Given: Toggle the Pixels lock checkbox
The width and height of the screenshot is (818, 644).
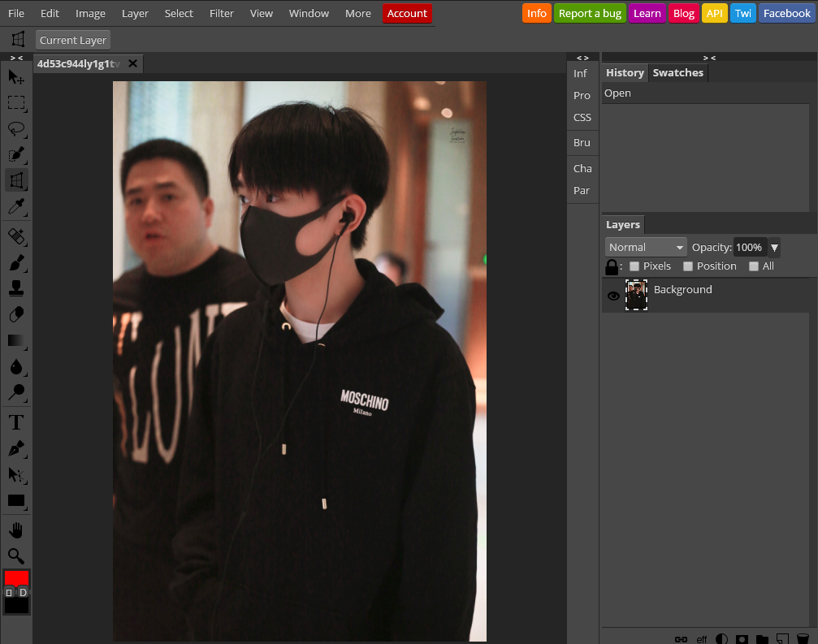Looking at the screenshot, I should point(634,266).
